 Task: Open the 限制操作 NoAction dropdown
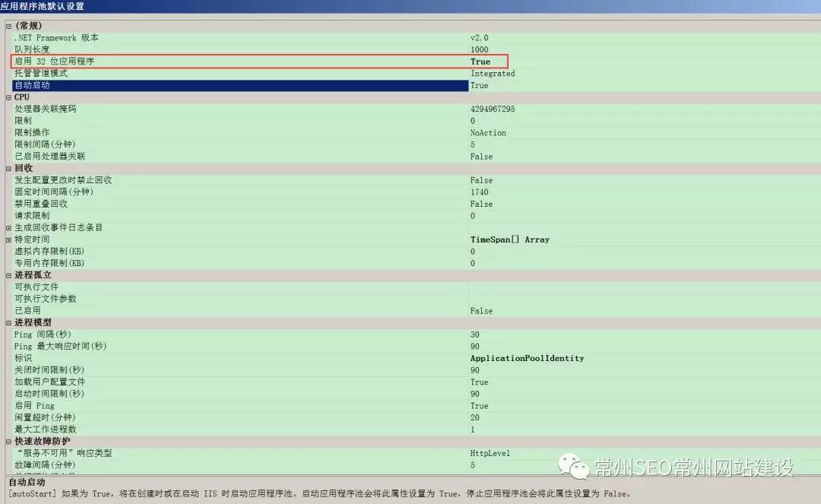click(x=532, y=132)
